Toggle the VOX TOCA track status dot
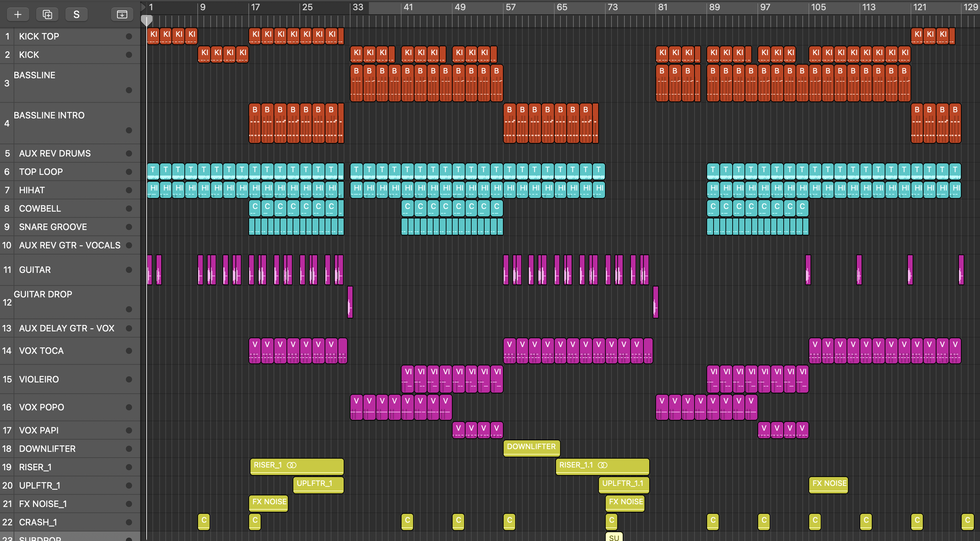Image resolution: width=980 pixels, height=541 pixels. click(129, 351)
